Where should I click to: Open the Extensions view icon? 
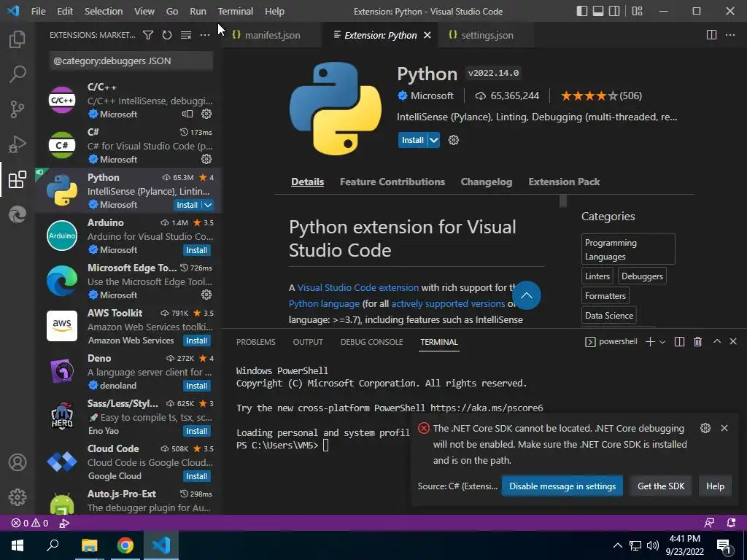[x=18, y=179]
